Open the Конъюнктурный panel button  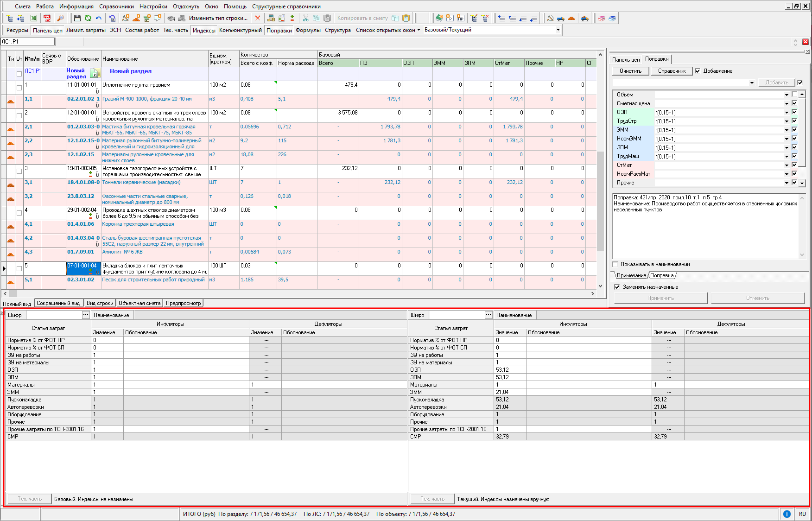(241, 30)
